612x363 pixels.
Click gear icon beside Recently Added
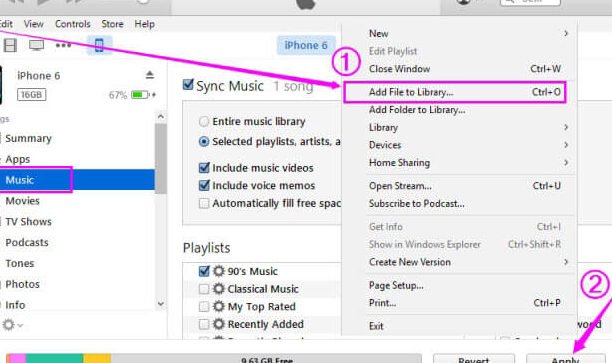219,324
